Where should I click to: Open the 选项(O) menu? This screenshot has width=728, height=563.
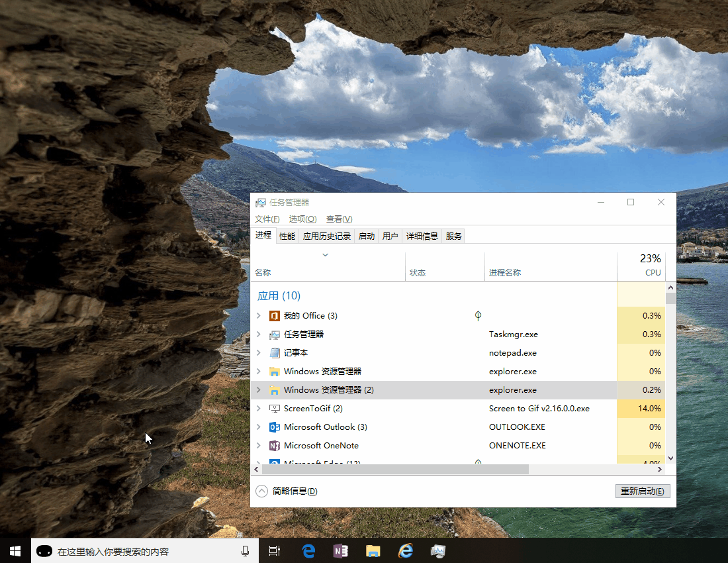302,219
